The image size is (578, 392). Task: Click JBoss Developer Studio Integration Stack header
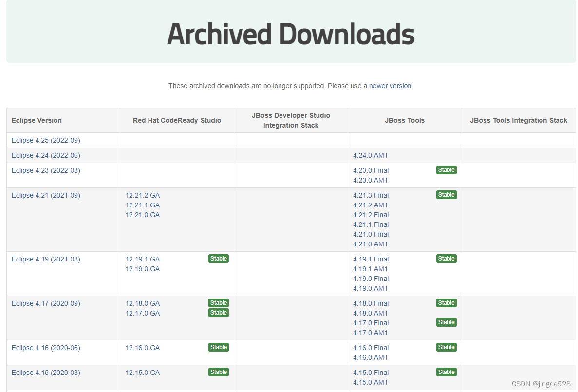291,121
